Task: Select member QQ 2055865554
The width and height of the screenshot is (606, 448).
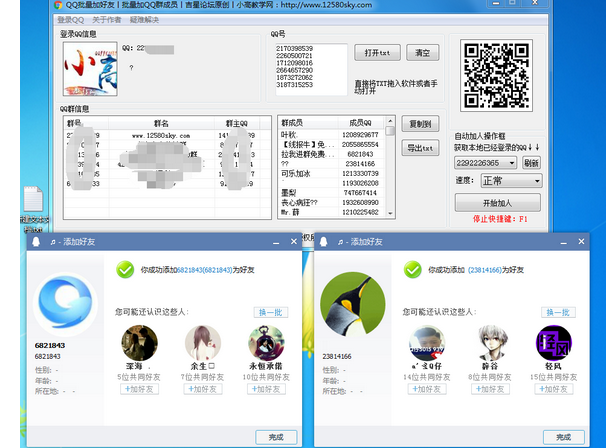Action: pos(360,144)
